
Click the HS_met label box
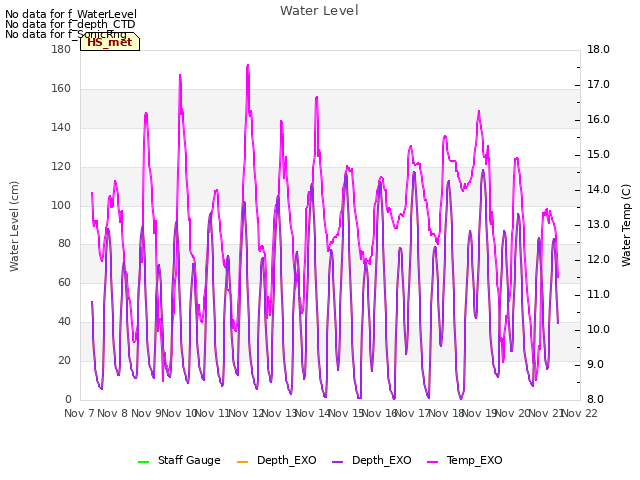point(110,42)
